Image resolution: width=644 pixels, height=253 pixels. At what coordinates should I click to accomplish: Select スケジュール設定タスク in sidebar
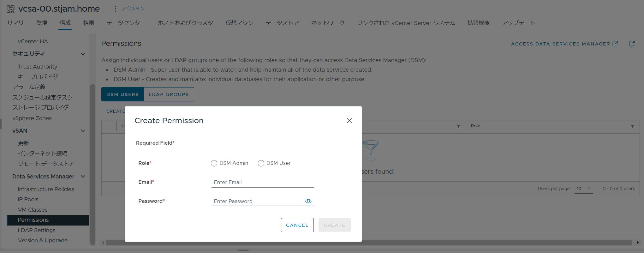tap(43, 97)
